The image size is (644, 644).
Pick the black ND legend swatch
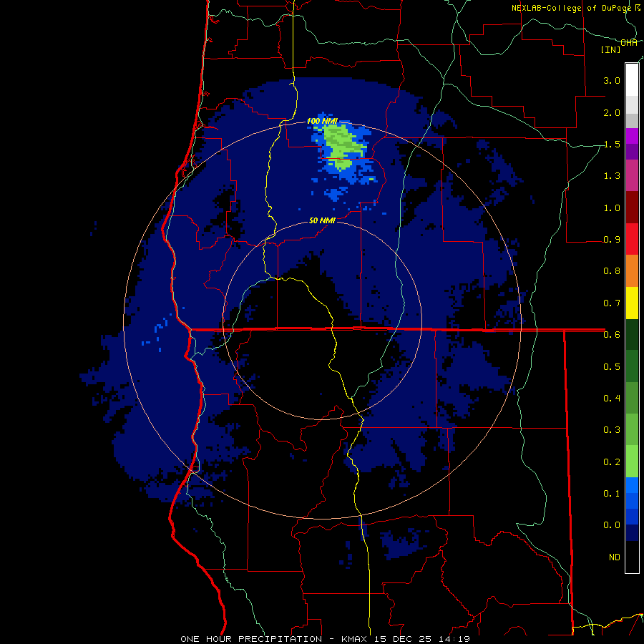pyautogui.click(x=632, y=557)
